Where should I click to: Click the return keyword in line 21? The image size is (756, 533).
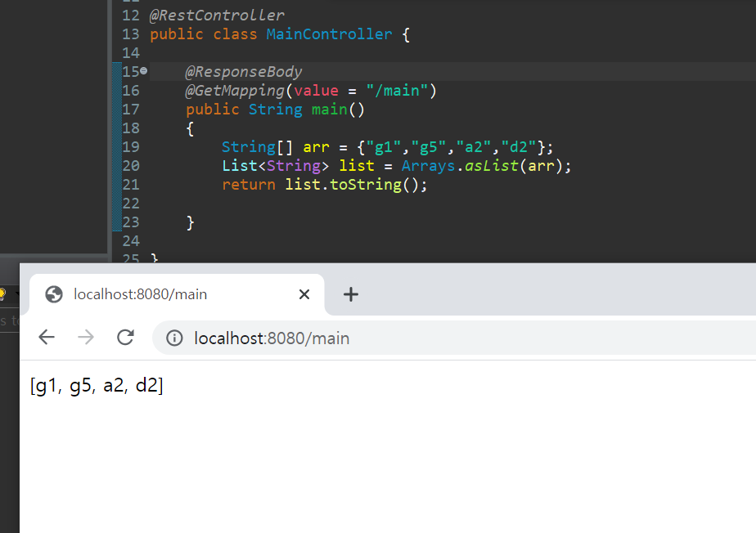pyautogui.click(x=249, y=185)
